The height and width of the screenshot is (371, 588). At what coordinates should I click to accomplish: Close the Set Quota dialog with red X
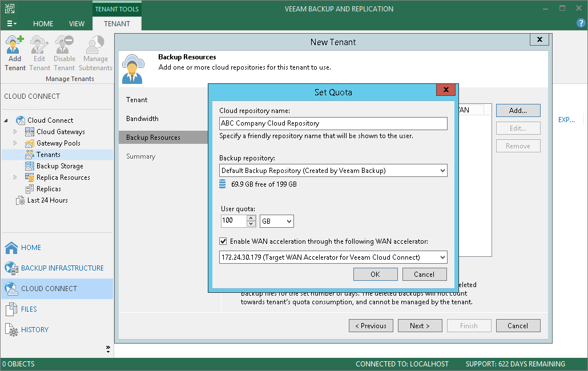click(446, 90)
